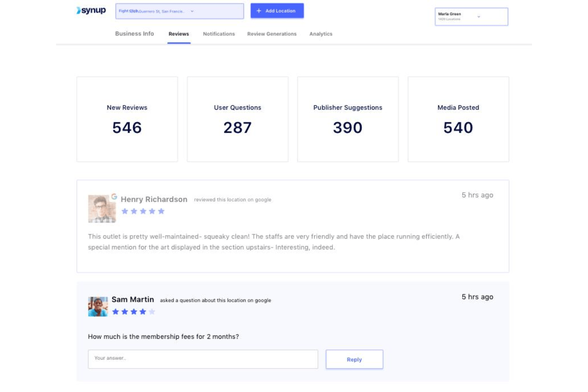588x392 pixels.
Task: Click the name Henry Richardson
Action: [154, 199]
